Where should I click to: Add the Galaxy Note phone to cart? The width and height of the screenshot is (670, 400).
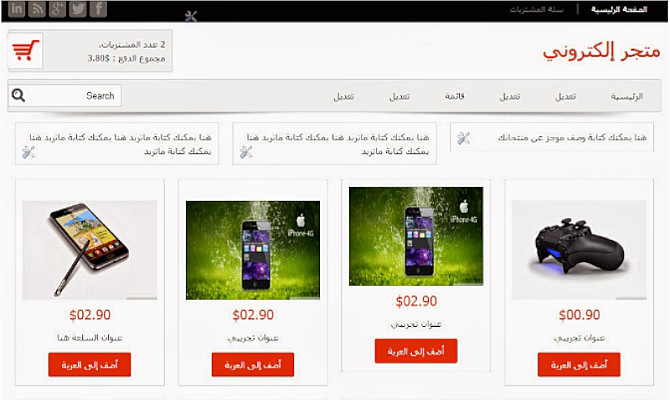89,365
